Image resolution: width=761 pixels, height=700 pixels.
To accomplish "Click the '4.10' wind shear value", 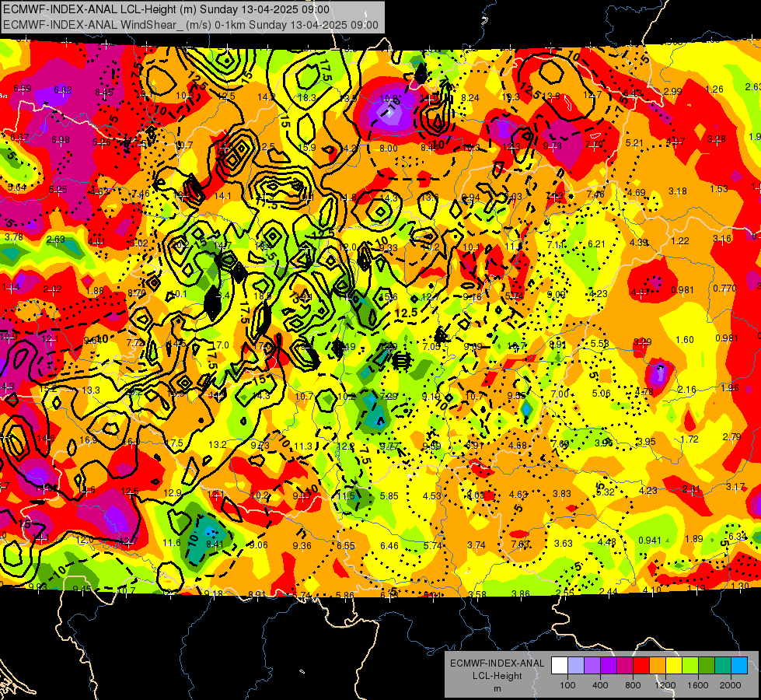I will [652, 590].
